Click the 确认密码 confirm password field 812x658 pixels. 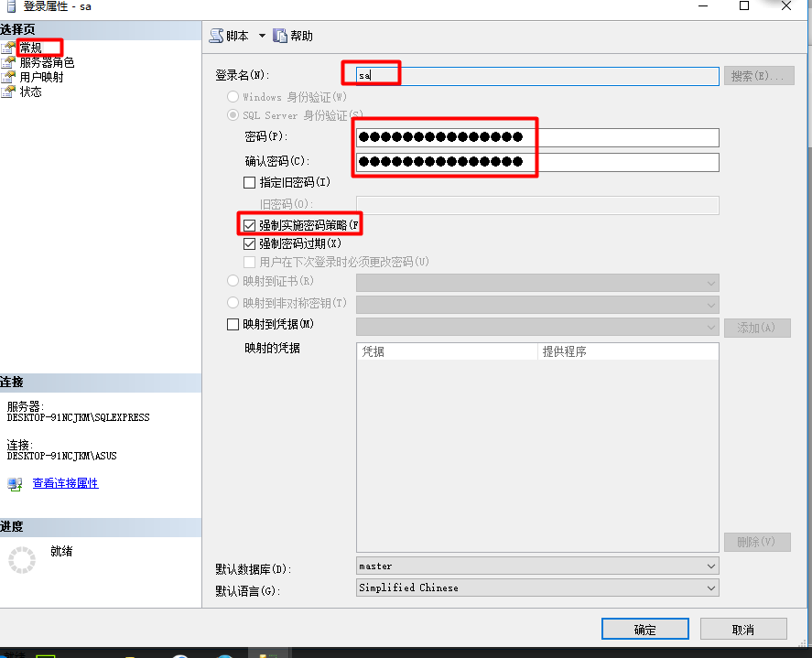pos(536,162)
